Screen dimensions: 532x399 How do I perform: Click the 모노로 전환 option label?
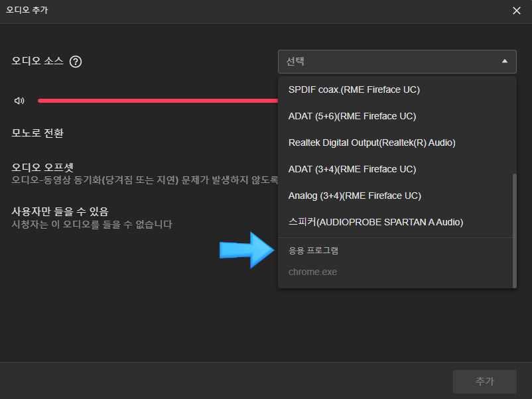38,133
